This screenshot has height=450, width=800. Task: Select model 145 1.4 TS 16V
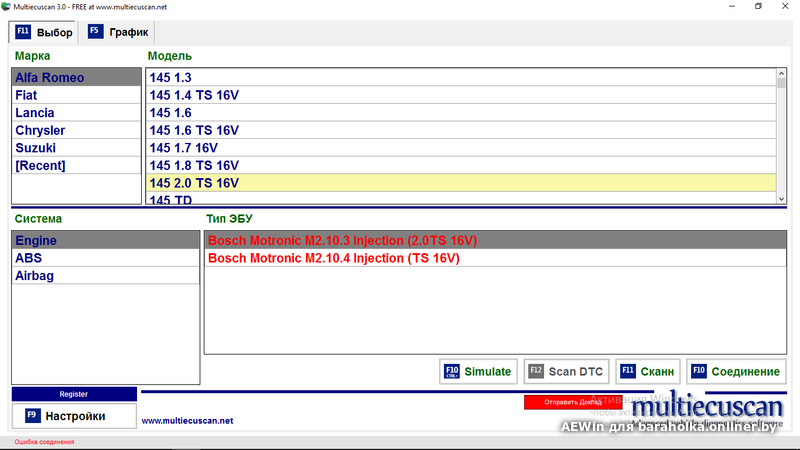[461, 95]
